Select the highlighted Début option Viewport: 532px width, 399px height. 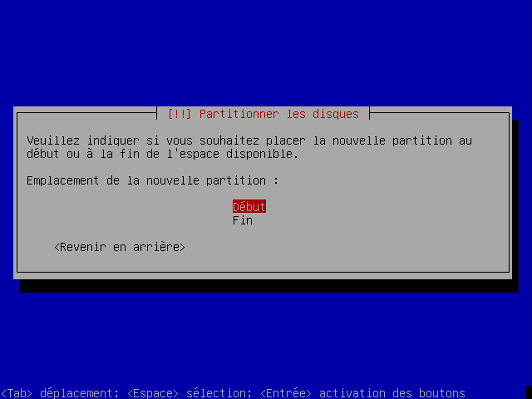(x=249, y=207)
